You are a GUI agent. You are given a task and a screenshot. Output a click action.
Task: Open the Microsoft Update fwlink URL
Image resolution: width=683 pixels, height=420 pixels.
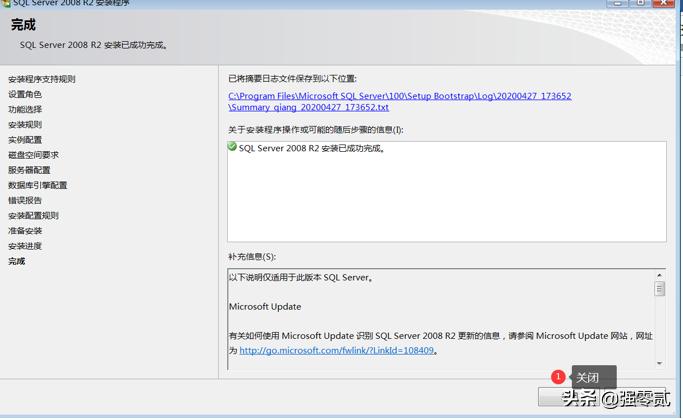tap(336, 350)
